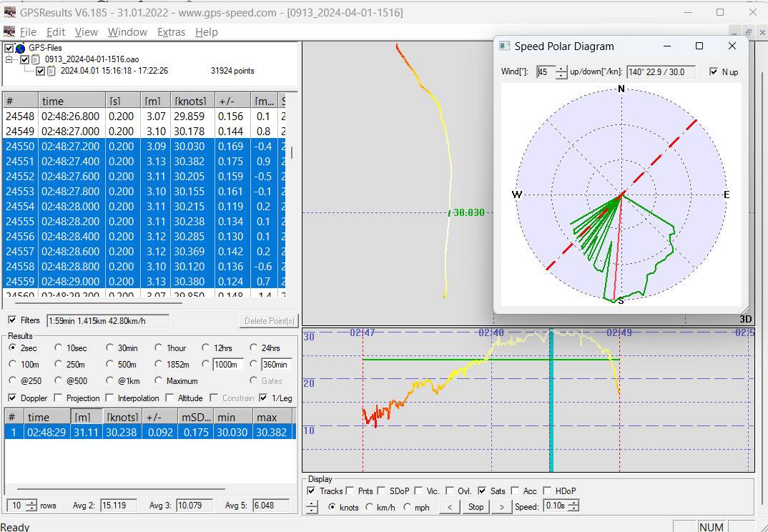Click the 3D view label in the track corner
The height and width of the screenshot is (532, 768).
746,319
